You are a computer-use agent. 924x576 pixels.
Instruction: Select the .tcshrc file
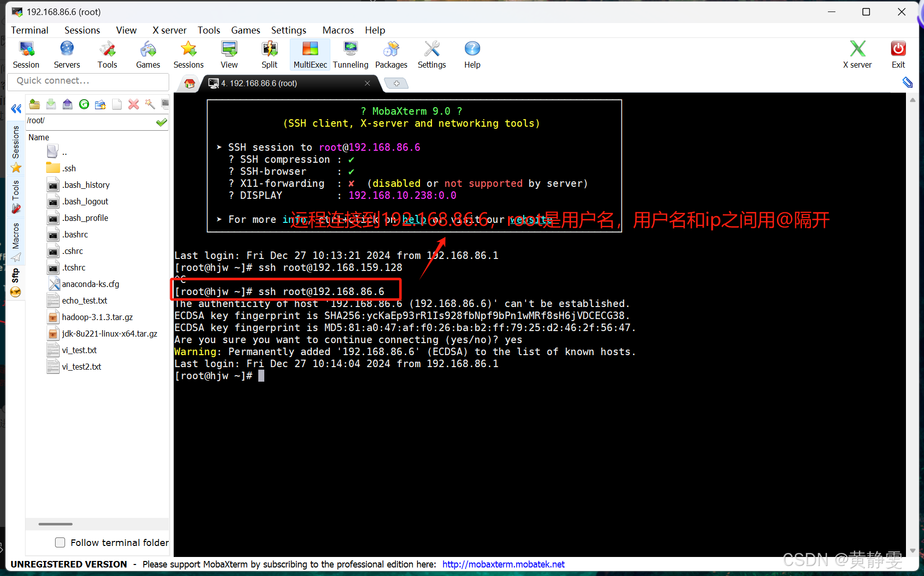click(67, 267)
